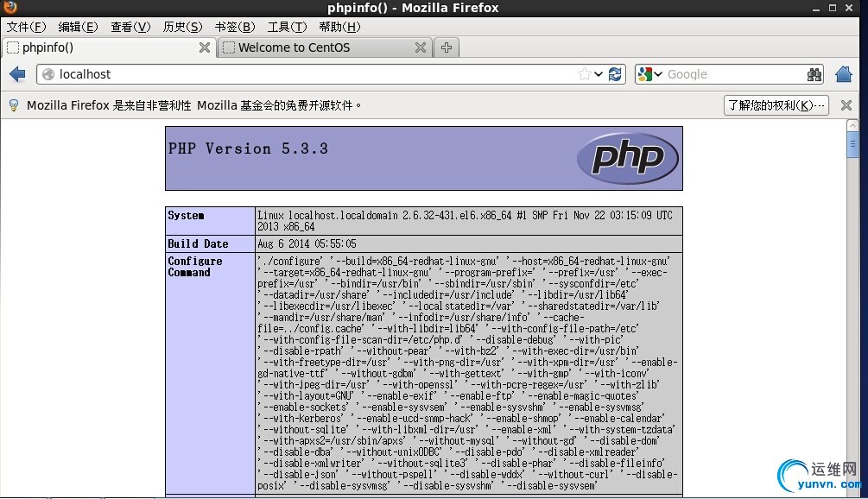
Task: Close the Firefox window
Action: click(849, 8)
